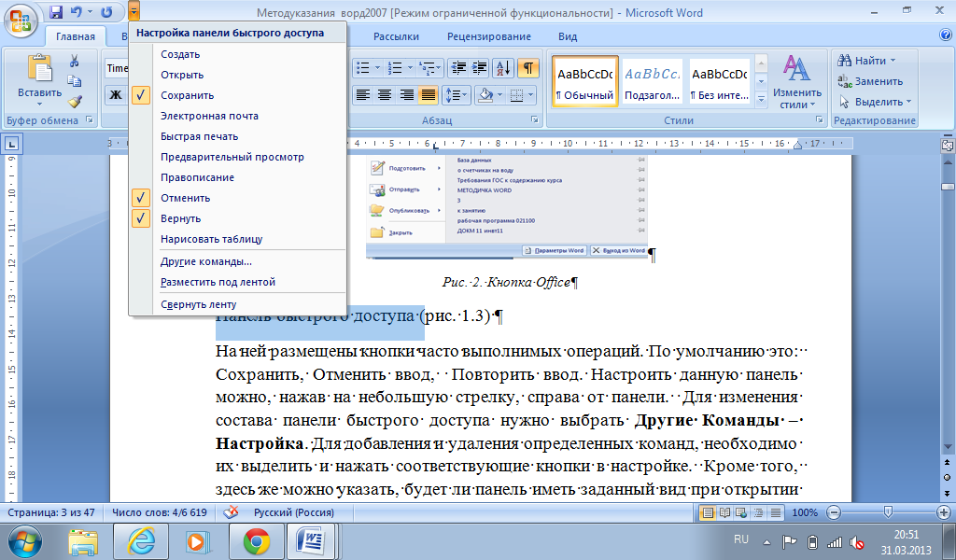
Task: Open the Буфер обмена dialog launcher
Action: [90, 120]
